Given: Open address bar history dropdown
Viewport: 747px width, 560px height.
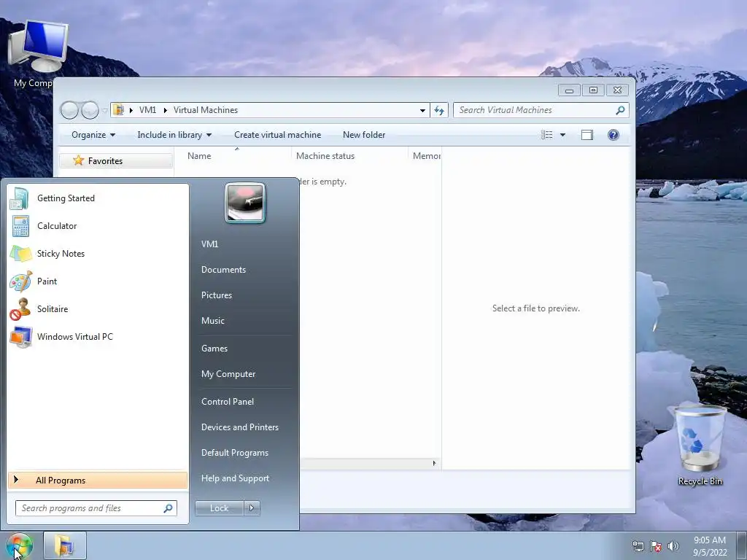Looking at the screenshot, I should [x=422, y=111].
